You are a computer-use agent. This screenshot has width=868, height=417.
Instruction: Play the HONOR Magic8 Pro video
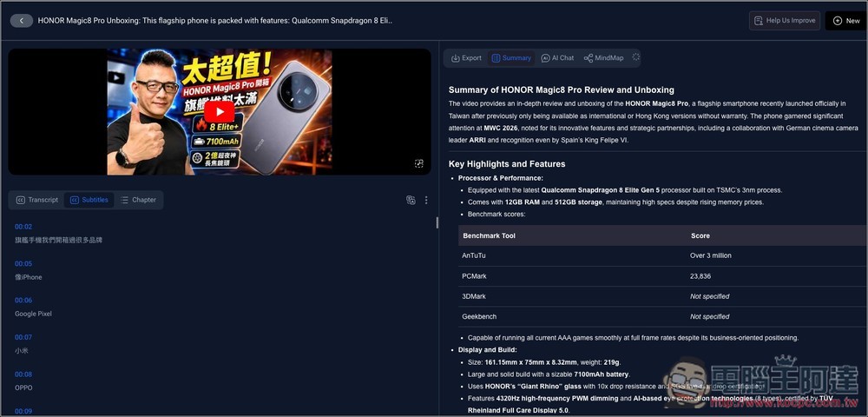[x=220, y=112]
